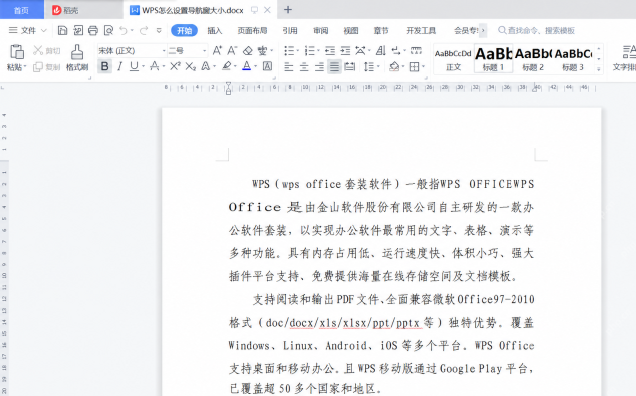Center align paragraph
Viewport: 636px width, 396px height.
(304, 66)
